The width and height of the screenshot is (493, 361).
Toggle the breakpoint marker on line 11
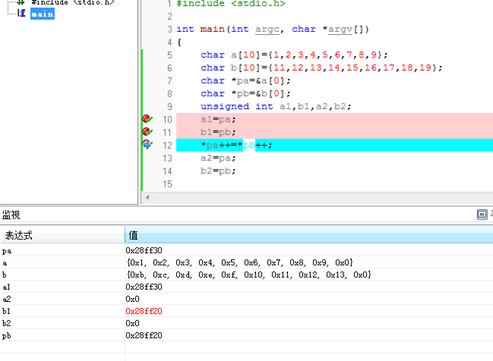point(147,132)
